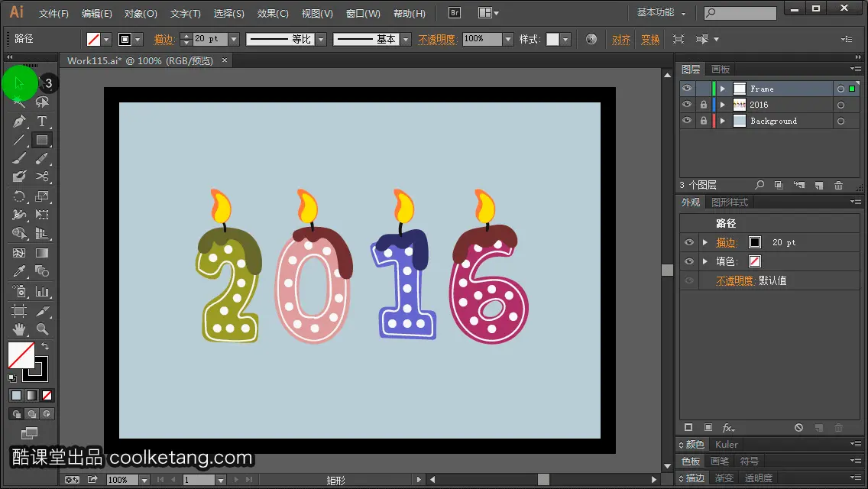Screen dimensions: 868x489
Task: Select the Column Graph tool
Action: click(42, 291)
